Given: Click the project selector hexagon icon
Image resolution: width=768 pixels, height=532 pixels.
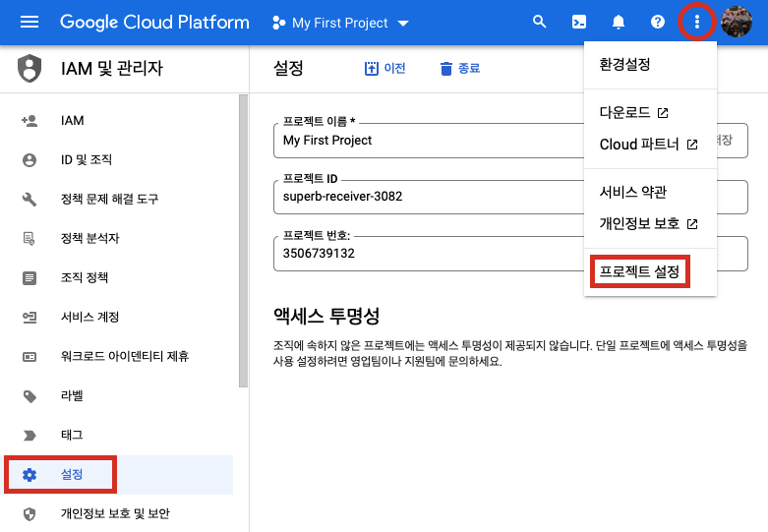Looking at the screenshot, I should click(278, 23).
